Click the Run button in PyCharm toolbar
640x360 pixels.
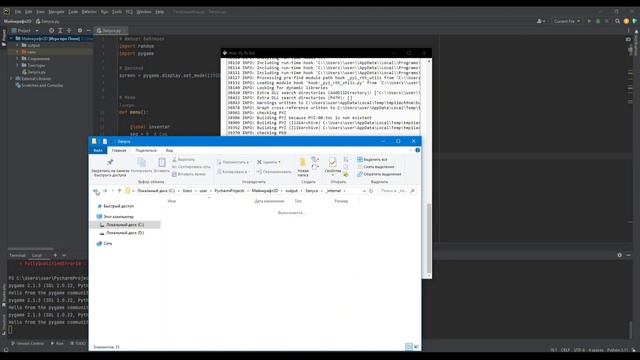(x=589, y=21)
